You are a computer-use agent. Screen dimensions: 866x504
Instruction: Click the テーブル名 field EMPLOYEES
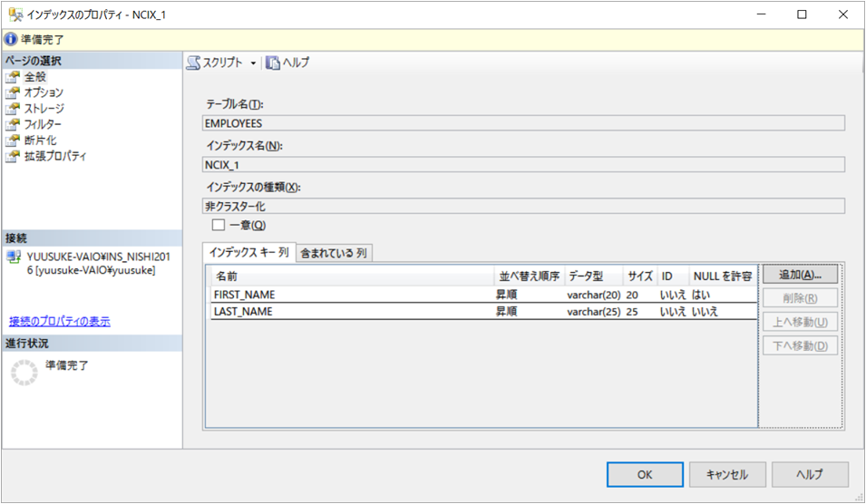(x=523, y=123)
